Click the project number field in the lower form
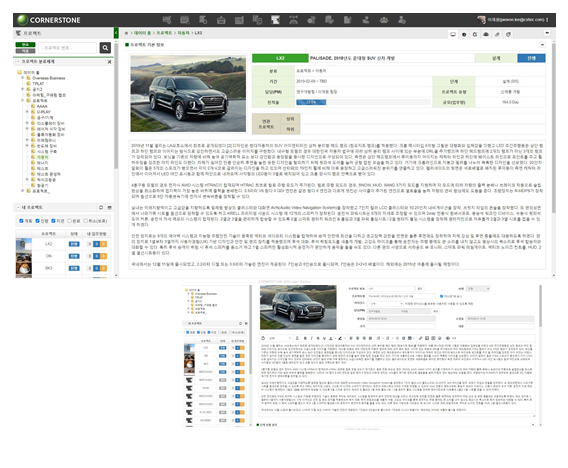 tap(391, 289)
